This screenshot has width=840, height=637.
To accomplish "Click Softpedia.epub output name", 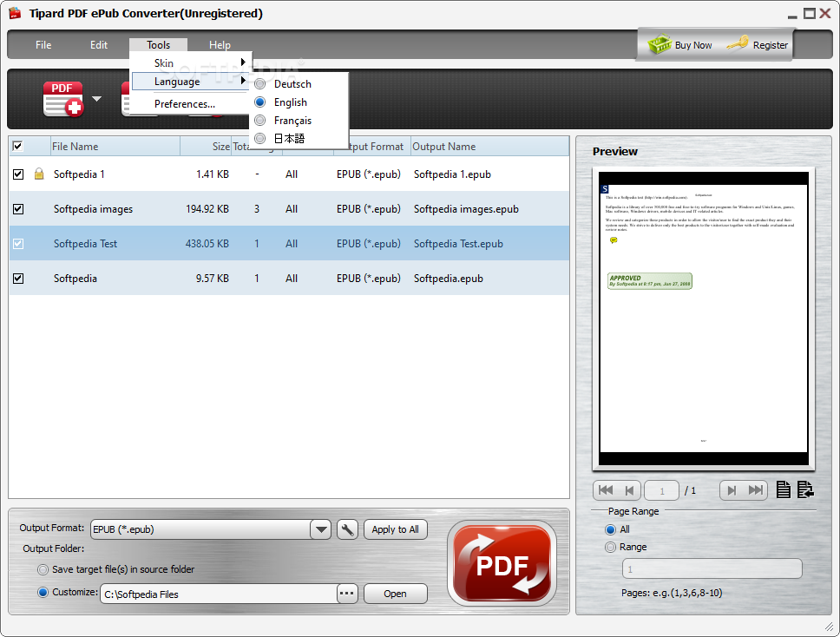I will pyautogui.click(x=449, y=279).
